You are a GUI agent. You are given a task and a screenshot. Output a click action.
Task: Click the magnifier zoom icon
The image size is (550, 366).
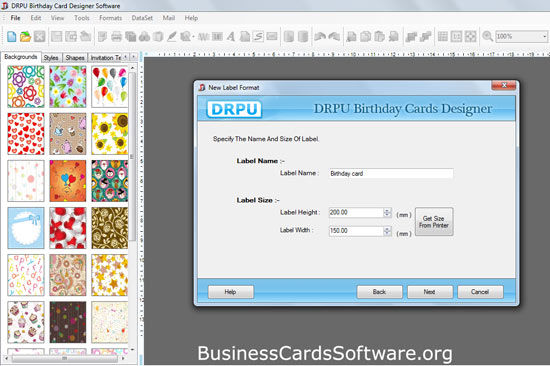click(x=487, y=36)
